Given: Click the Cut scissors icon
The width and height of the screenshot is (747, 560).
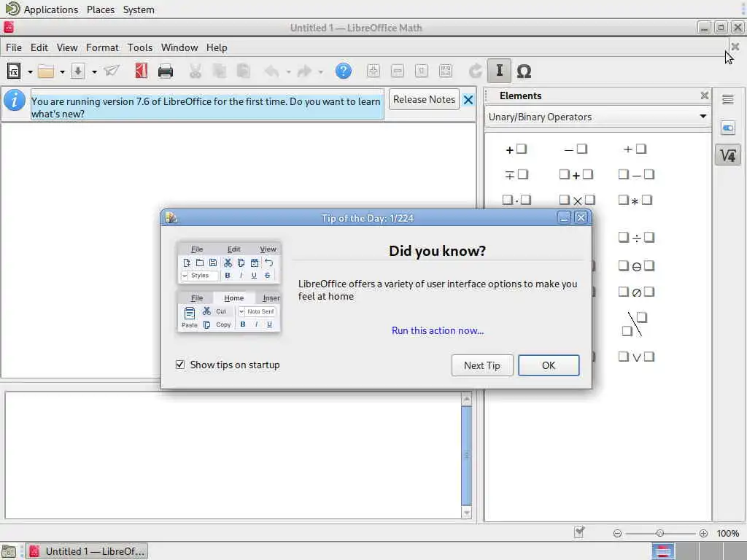Looking at the screenshot, I should tap(196, 71).
